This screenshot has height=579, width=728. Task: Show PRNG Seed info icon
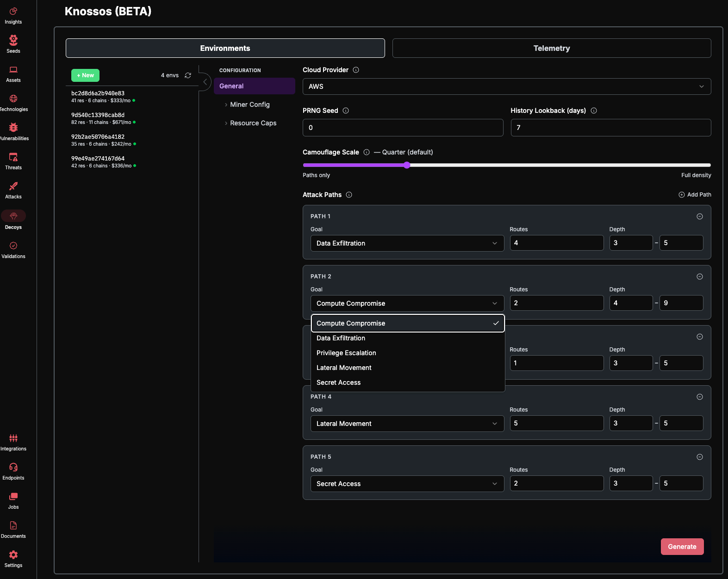[346, 111]
